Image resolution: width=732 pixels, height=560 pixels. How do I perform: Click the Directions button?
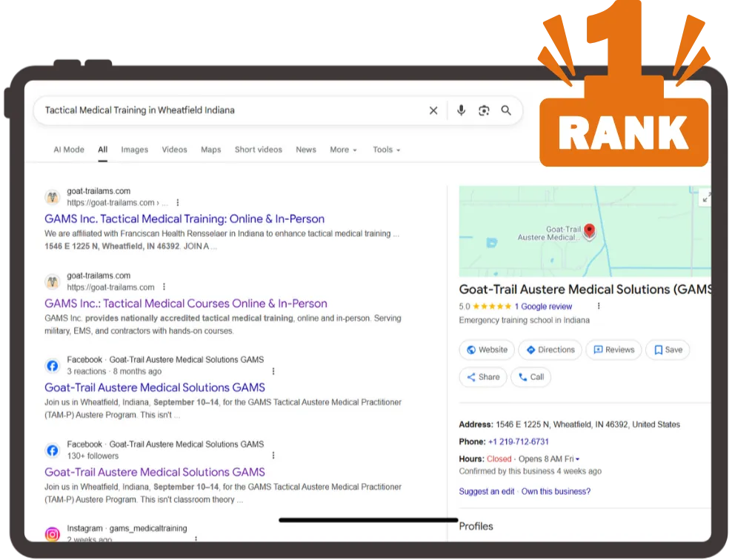[550, 350]
